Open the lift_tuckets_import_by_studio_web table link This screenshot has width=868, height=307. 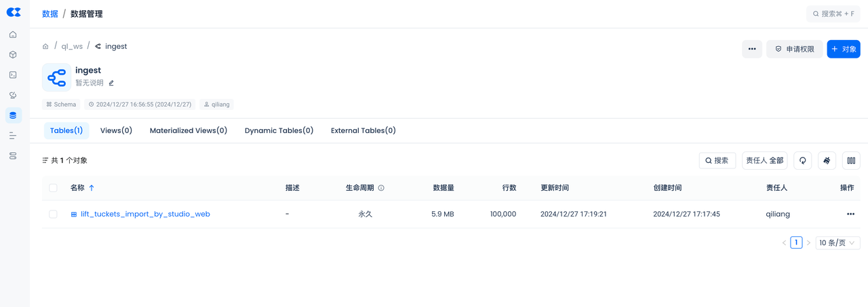coord(145,214)
